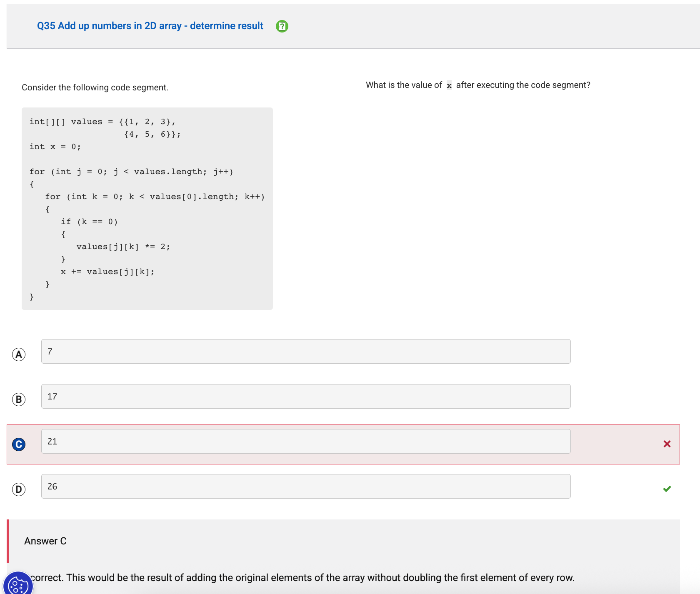Click the inline code x in the question

449,85
